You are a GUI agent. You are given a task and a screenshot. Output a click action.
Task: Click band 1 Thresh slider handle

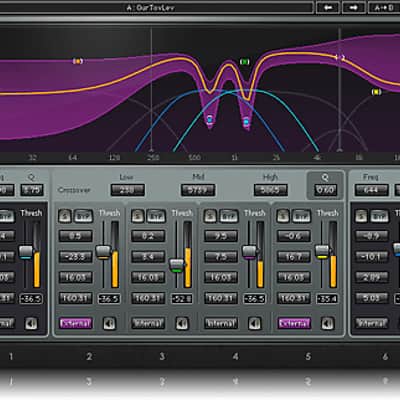click(x=26, y=252)
